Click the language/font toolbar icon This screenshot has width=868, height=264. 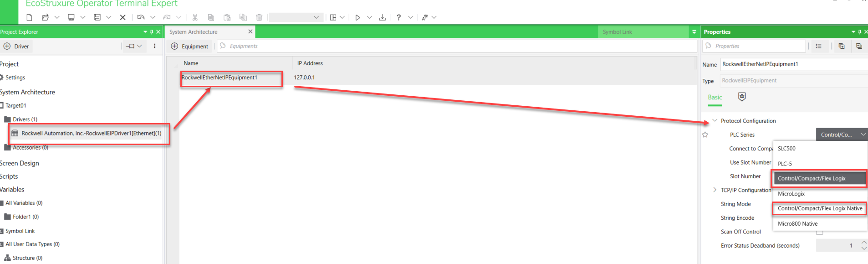pyautogui.click(x=424, y=17)
